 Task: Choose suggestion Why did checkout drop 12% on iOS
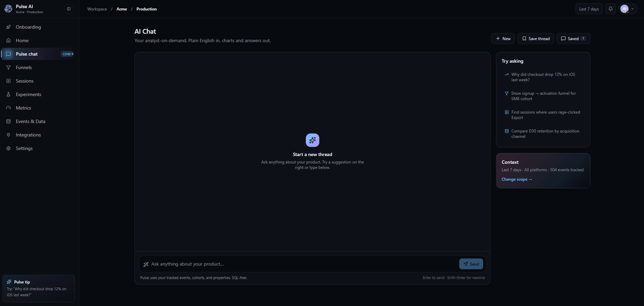(x=543, y=77)
